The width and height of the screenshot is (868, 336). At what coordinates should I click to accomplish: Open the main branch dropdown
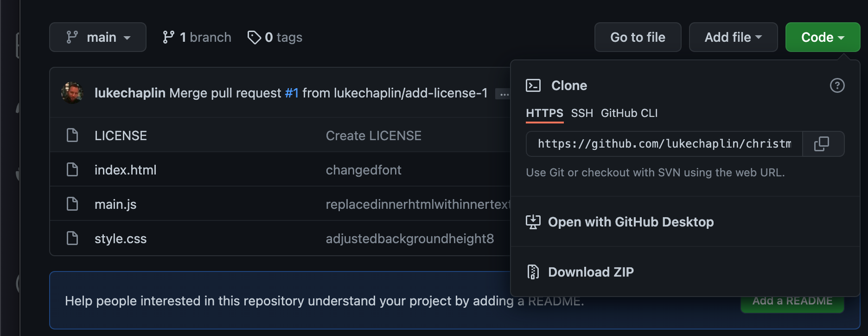pyautogui.click(x=98, y=37)
